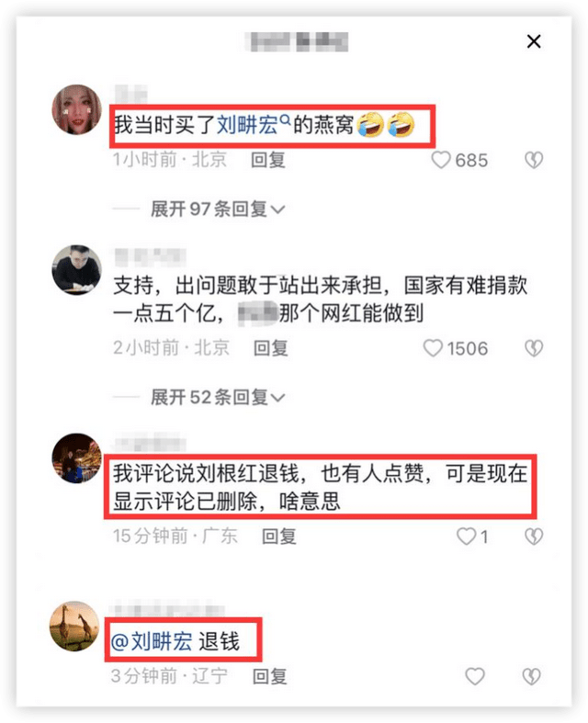Image resolution: width=588 pixels, height=723 pixels.
Task: Reply to the 2小时前 北京 comment
Action: pos(271,348)
